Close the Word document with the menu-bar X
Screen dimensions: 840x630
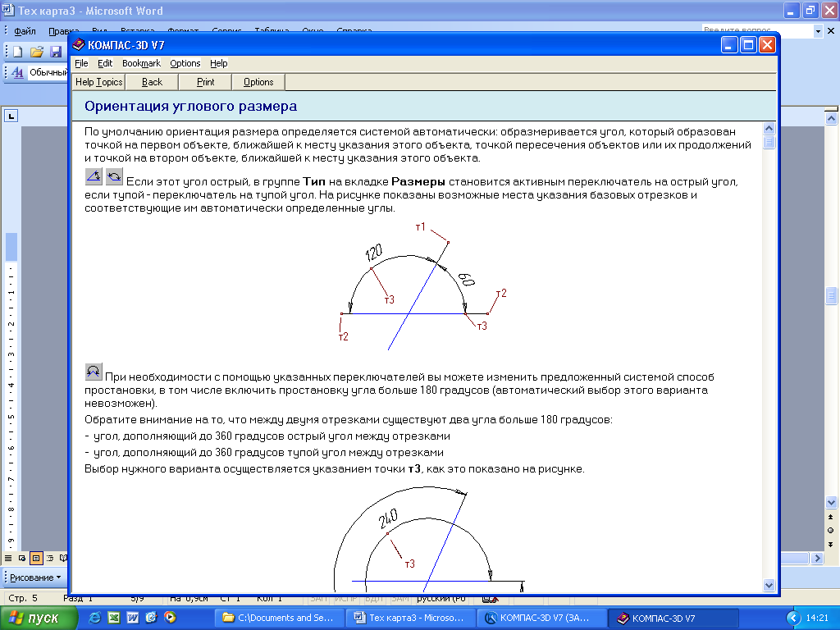tap(831, 31)
